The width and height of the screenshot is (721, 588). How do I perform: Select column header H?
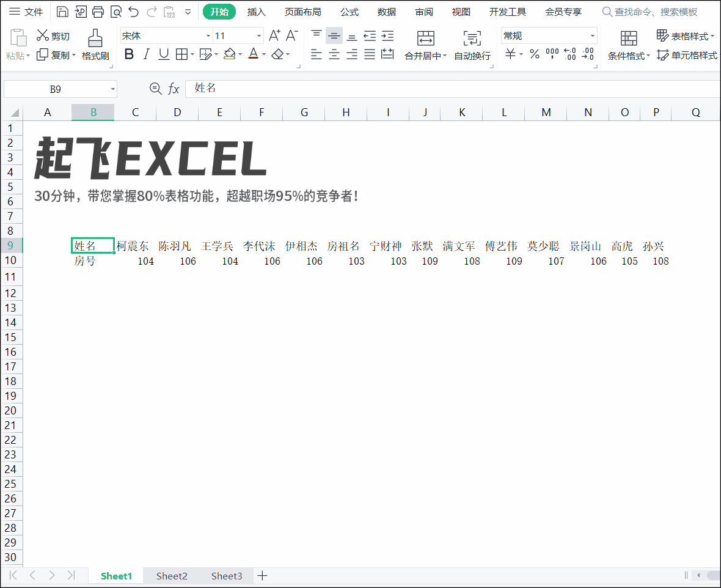pos(346,112)
